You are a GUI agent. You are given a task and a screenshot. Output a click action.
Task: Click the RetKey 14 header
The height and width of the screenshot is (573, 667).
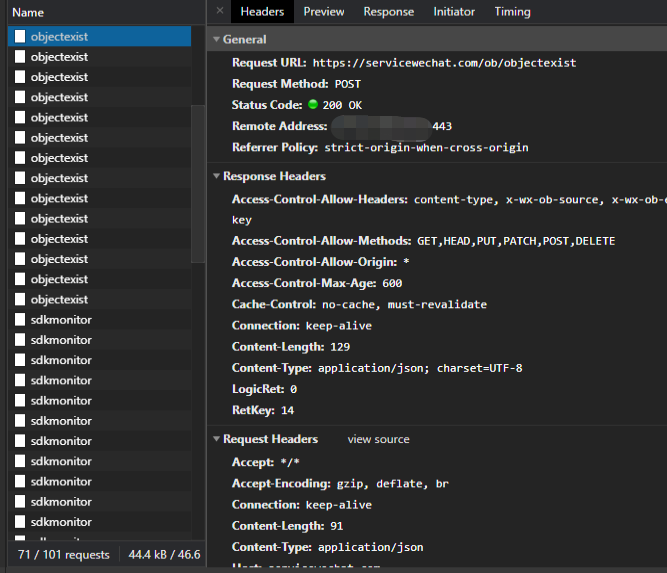pyautogui.click(x=262, y=411)
